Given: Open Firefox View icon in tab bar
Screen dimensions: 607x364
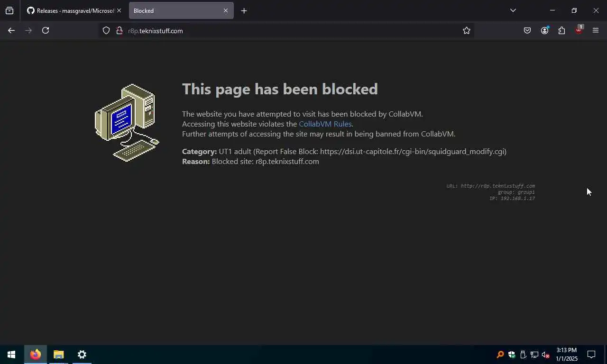Looking at the screenshot, I should point(9,10).
